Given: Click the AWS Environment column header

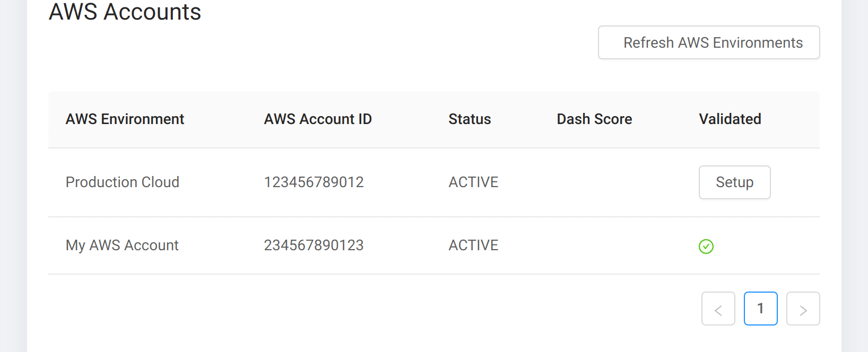Looking at the screenshot, I should 125,119.
